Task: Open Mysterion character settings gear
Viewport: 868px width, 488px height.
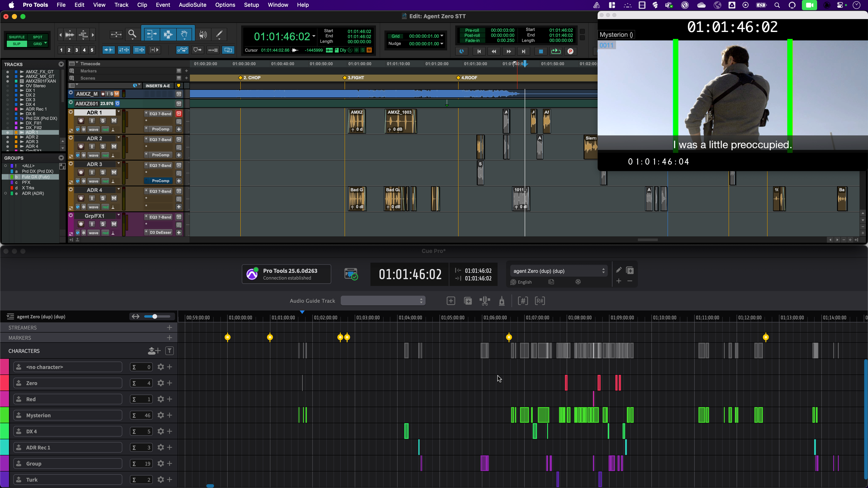Action: click(x=161, y=415)
